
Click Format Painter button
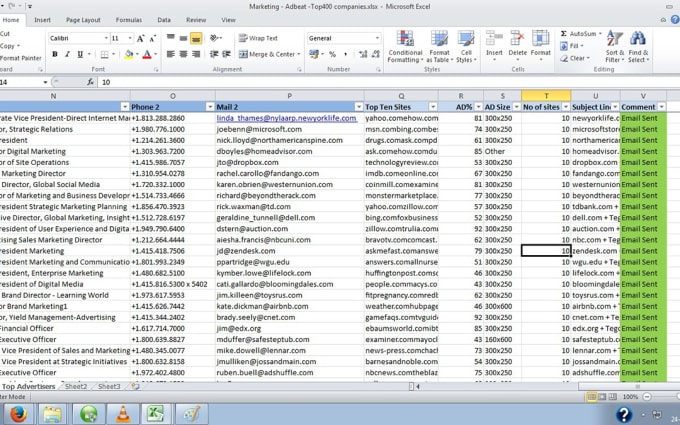20,58
